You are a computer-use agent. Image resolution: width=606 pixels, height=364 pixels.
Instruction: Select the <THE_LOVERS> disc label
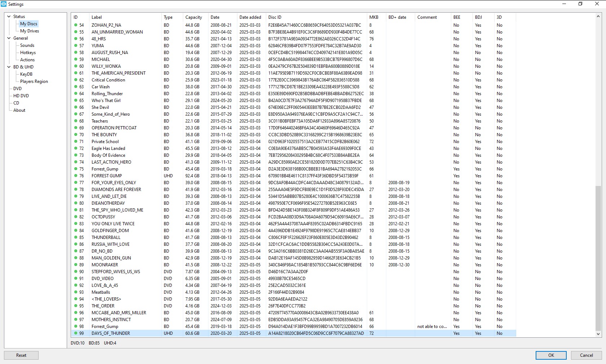(x=106, y=299)
